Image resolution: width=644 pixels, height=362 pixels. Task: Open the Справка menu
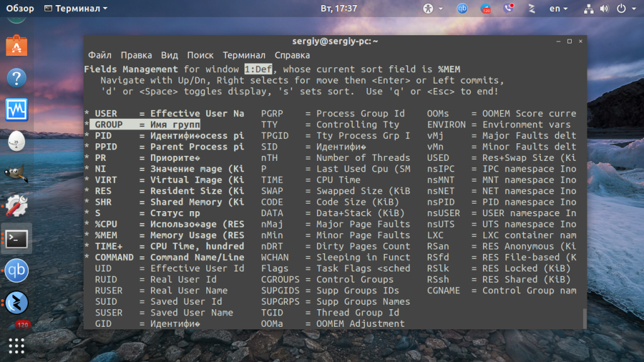(292, 55)
